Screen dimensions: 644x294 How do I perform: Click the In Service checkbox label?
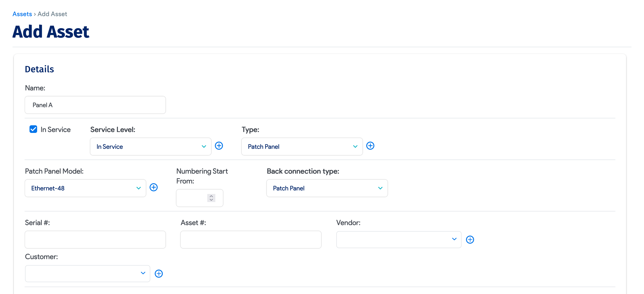tap(55, 129)
